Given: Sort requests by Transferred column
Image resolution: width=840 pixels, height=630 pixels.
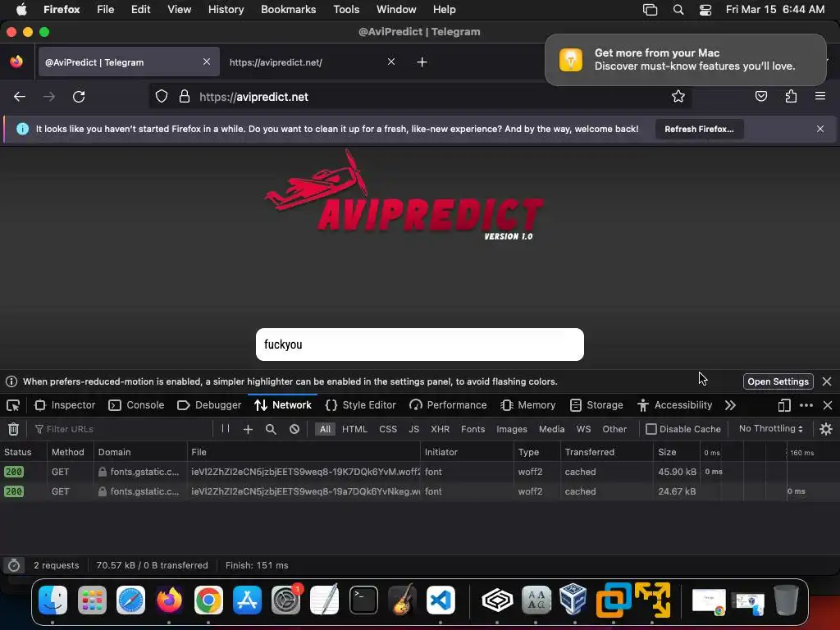Looking at the screenshot, I should (x=606, y=452).
